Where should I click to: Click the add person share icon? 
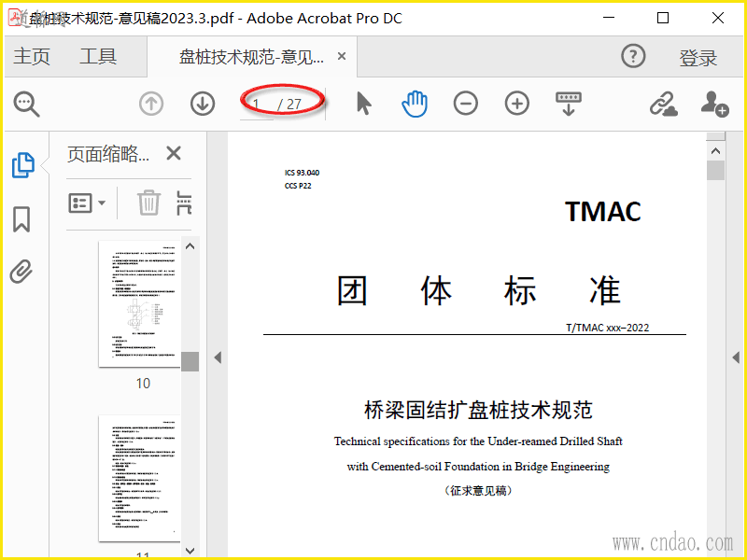coord(714,104)
